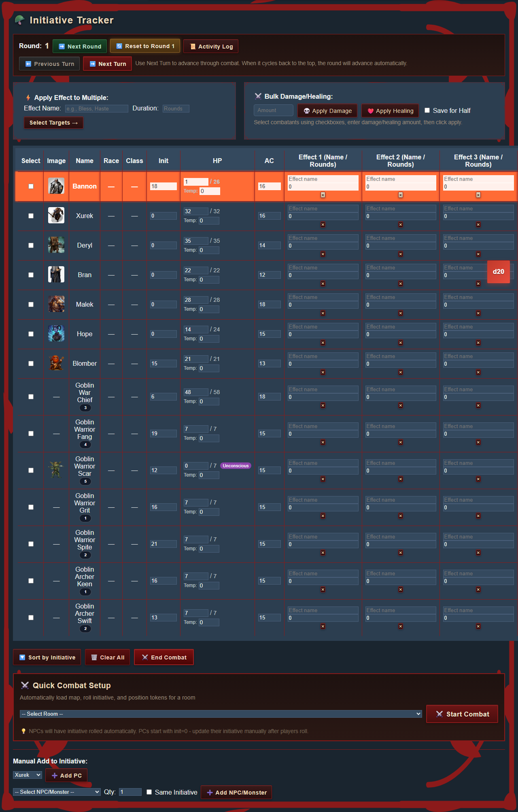Image resolution: width=518 pixels, height=812 pixels.
Task: Check the Goblin Warrior Scar row
Action: pos(31,471)
